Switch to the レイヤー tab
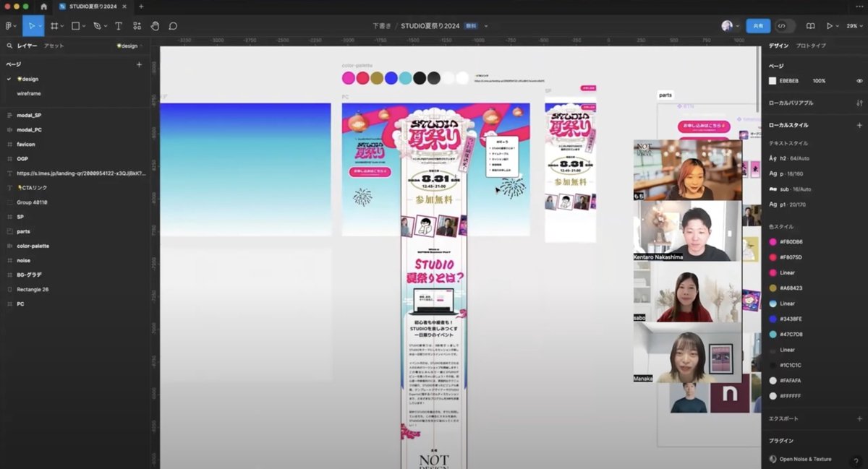 tap(26, 46)
